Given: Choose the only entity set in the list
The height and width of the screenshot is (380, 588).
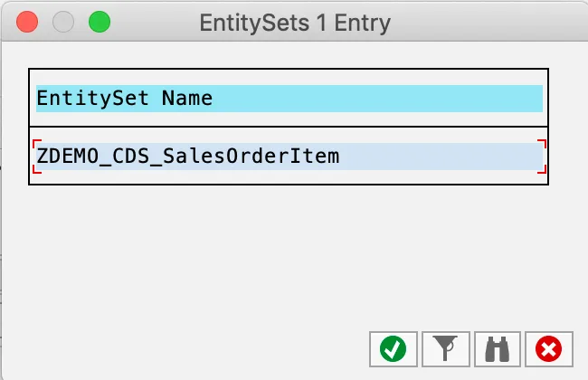Looking at the screenshot, I should coord(188,157).
